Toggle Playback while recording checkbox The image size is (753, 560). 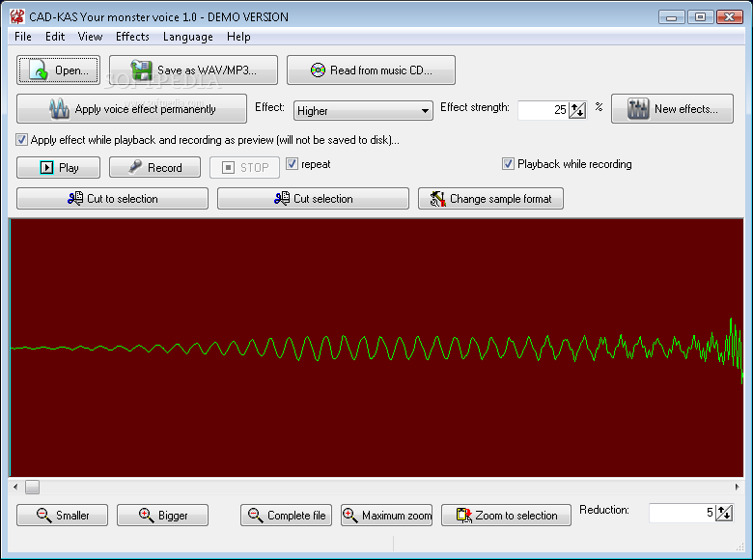(508, 164)
